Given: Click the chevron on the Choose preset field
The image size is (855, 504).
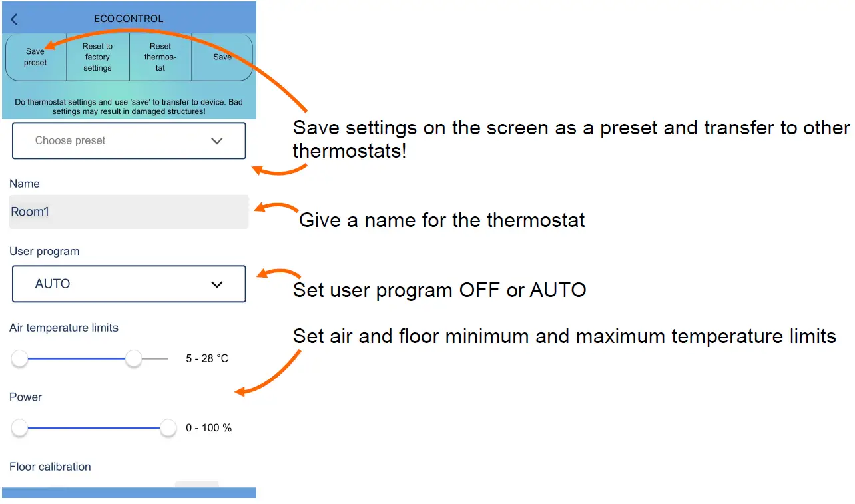Looking at the screenshot, I should pyautogui.click(x=216, y=140).
